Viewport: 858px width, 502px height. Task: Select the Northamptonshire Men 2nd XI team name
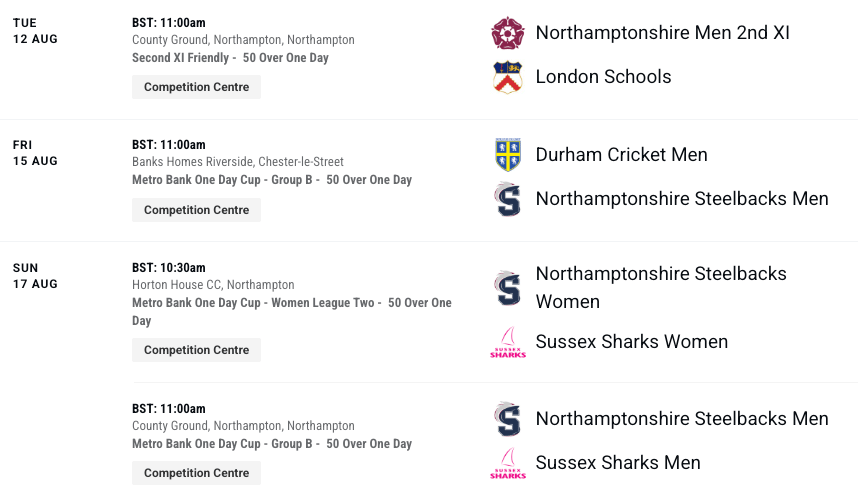(662, 33)
